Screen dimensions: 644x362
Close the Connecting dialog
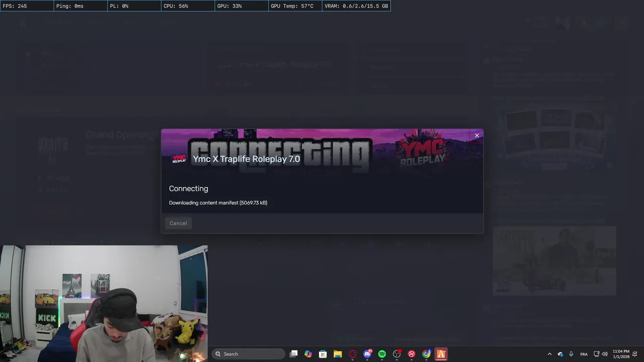pyautogui.click(x=477, y=135)
